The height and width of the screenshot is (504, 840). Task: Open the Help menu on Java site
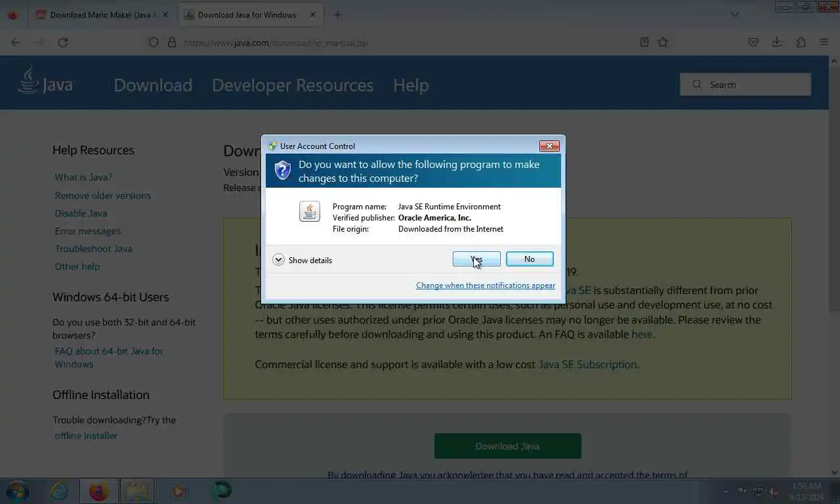point(411,85)
